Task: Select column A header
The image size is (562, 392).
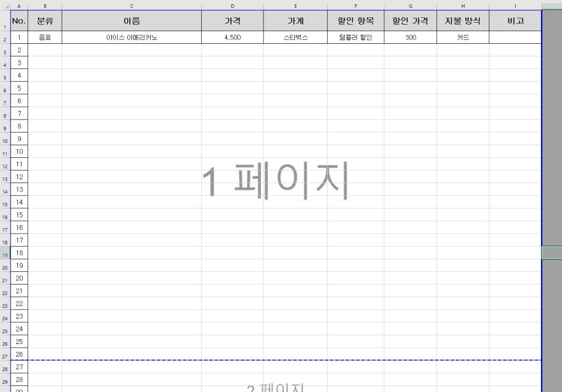Action: point(19,6)
